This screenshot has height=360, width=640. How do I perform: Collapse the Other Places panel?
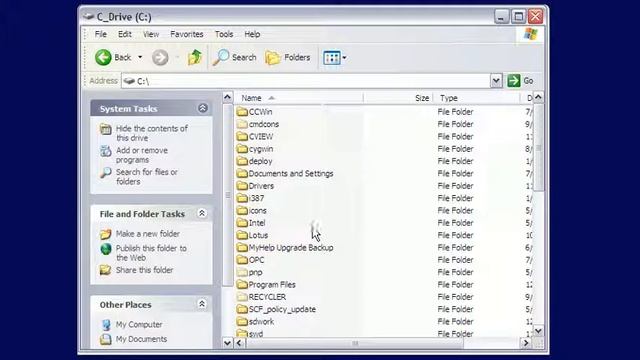(x=202, y=304)
